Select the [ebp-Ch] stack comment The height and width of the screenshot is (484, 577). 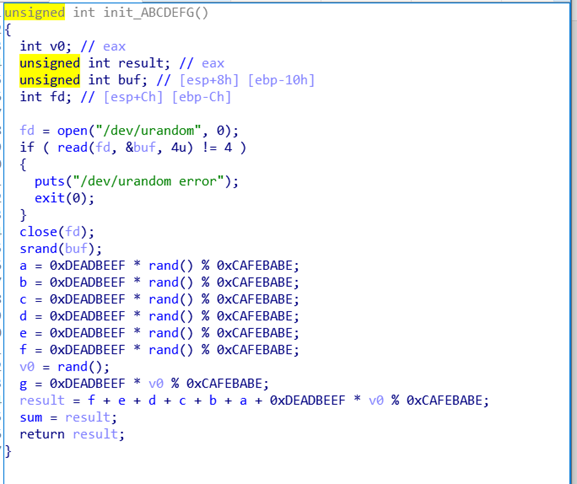[202, 97]
